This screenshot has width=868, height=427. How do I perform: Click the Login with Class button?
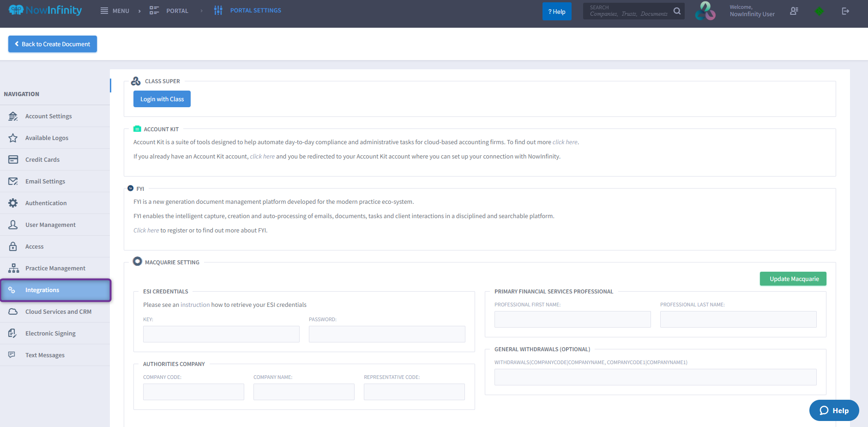pyautogui.click(x=162, y=99)
